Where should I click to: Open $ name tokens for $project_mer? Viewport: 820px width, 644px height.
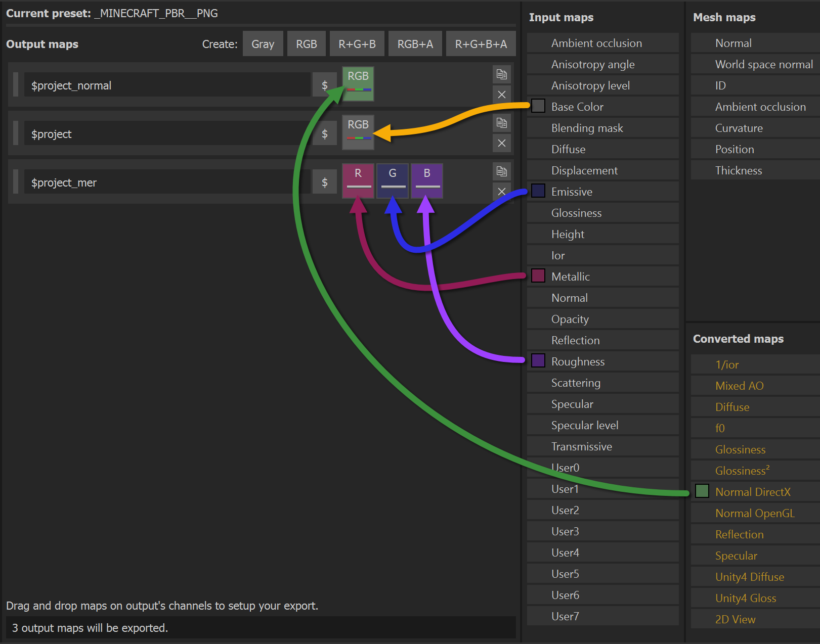point(324,182)
